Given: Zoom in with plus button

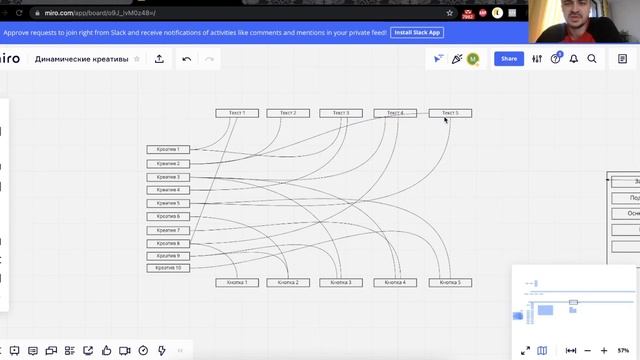Looking at the screenshot, I should 604,351.
